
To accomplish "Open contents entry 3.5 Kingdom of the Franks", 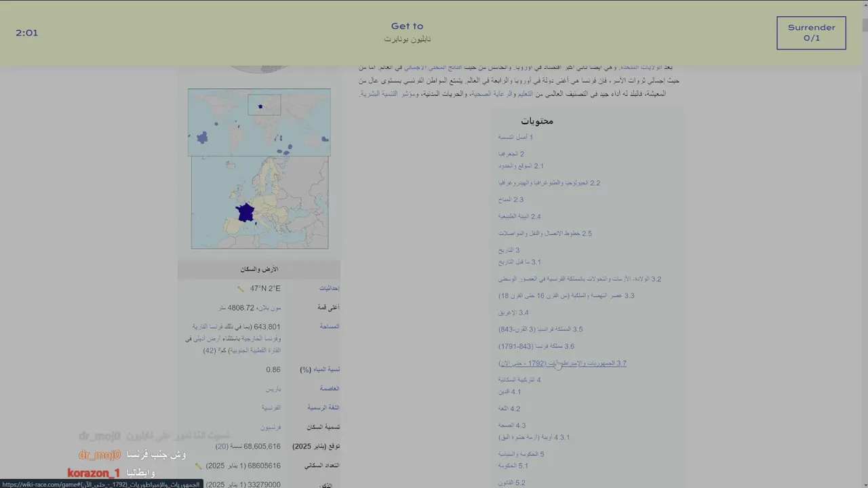I will (x=540, y=329).
